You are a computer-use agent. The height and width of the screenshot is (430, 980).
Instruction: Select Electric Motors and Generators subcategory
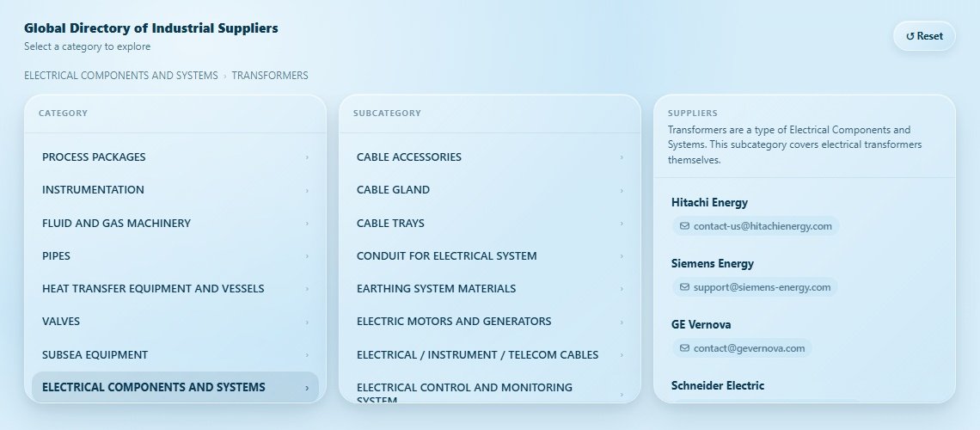click(x=453, y=322)
